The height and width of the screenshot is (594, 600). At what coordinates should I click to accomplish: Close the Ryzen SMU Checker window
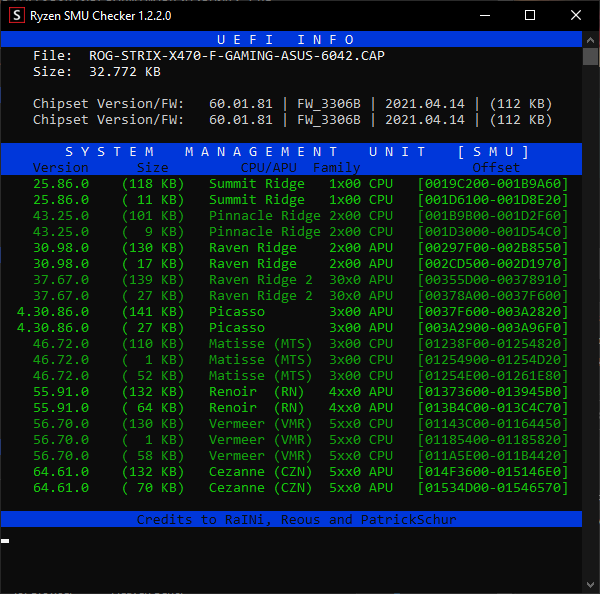point(576,15)
